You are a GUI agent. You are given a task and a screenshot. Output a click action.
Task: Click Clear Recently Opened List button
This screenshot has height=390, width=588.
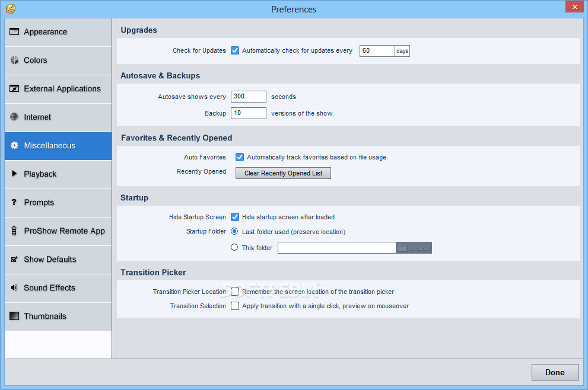(x=283, y=173)
